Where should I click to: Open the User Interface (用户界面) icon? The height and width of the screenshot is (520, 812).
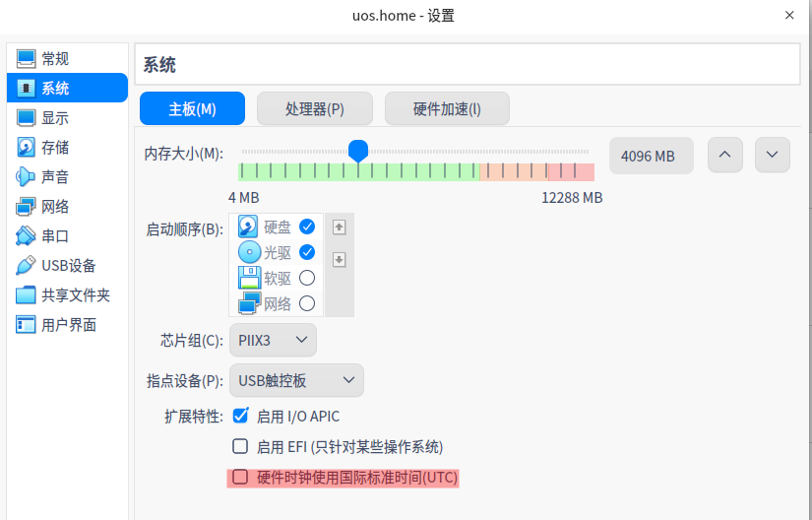coord(26,325)
